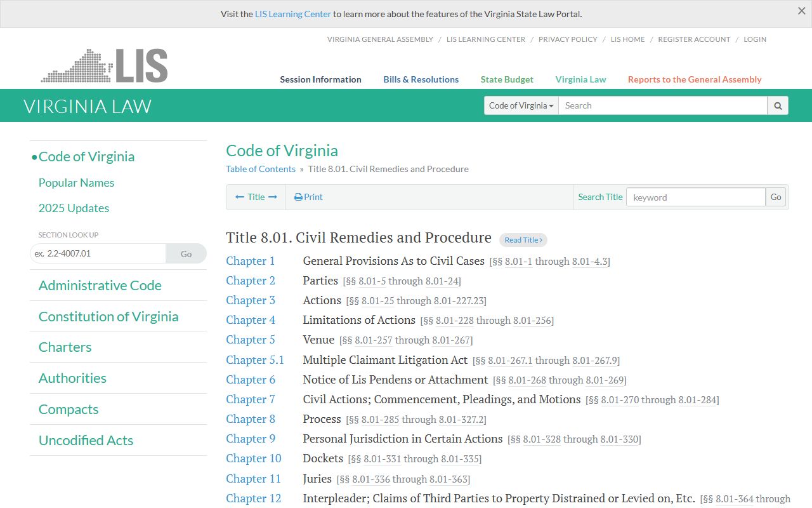Open Chapter 8 Process link
The image size is (812, 508).
(251, 419)
